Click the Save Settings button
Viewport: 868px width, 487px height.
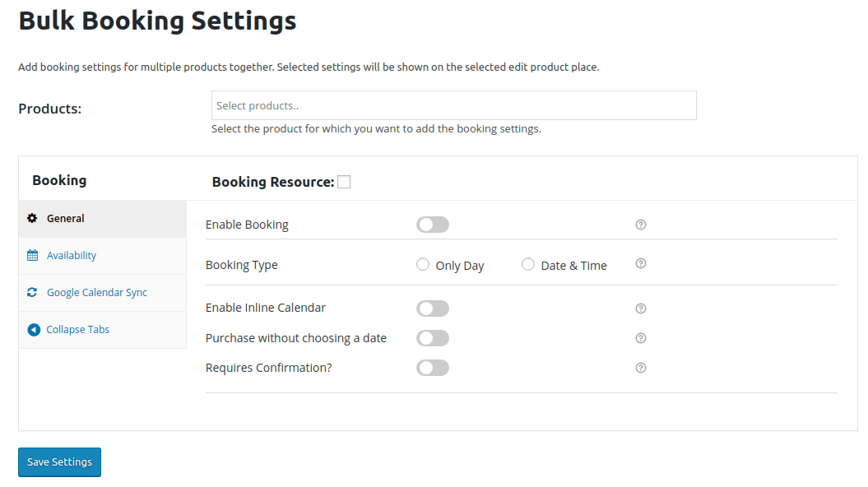(x=60, y=462)
